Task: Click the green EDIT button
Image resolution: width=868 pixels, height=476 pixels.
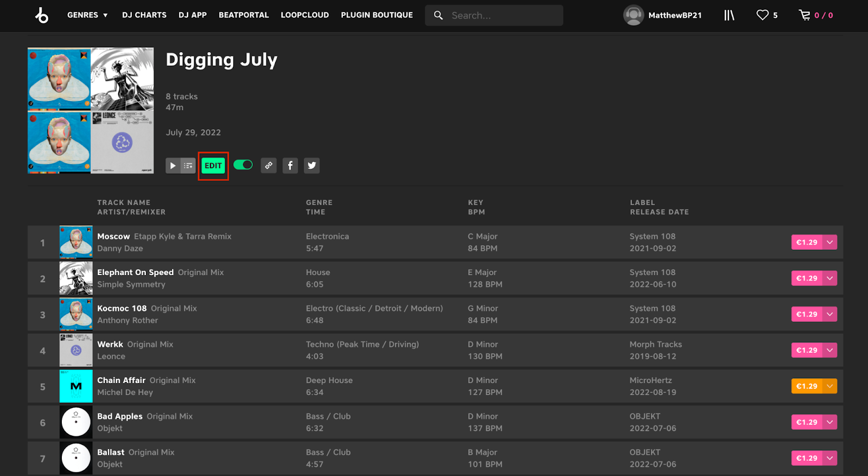Action: 213,166
